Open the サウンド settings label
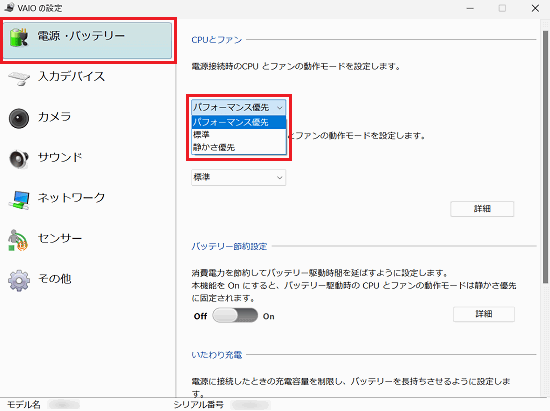 tap(60, 157)
